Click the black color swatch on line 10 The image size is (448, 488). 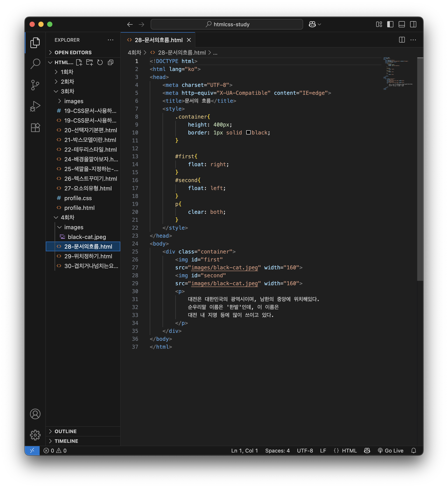tap(248, 132)
